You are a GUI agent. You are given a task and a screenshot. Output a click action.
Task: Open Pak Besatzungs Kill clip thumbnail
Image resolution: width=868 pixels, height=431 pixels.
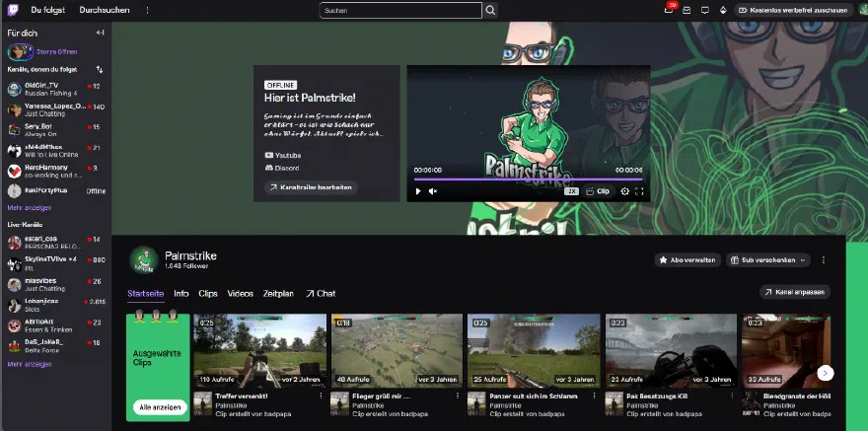coord(671,351)
